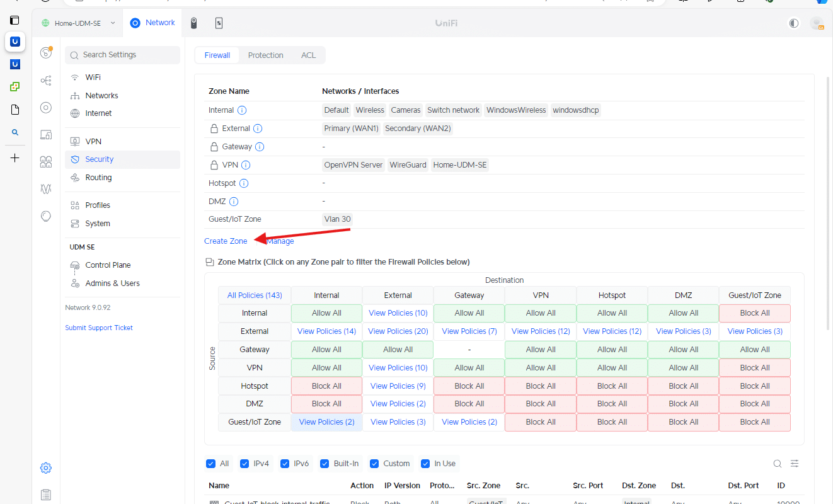Switch to the ACL tab
The image size is (833, 504).
(308, 55)
